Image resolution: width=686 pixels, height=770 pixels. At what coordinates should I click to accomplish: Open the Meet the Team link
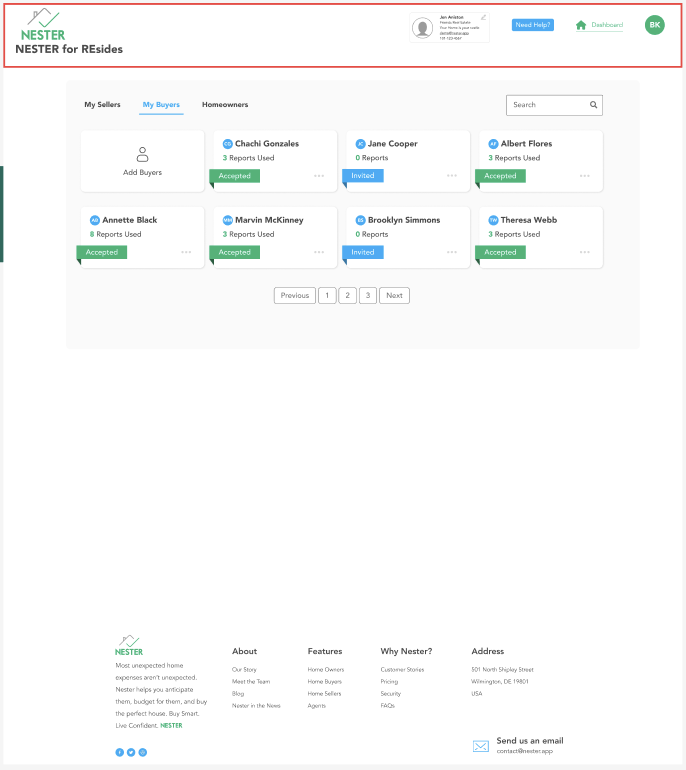251,682
